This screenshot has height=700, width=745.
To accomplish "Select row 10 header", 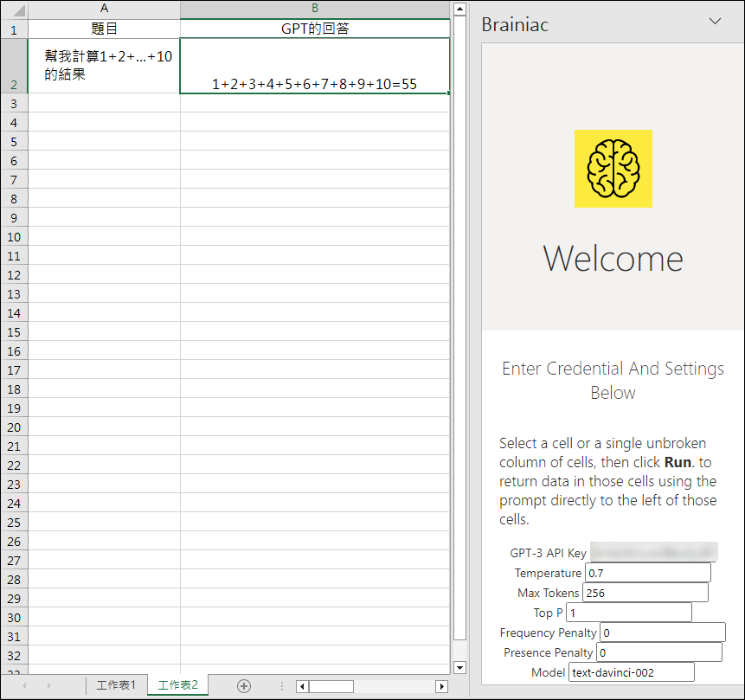I will coord(14,237).
